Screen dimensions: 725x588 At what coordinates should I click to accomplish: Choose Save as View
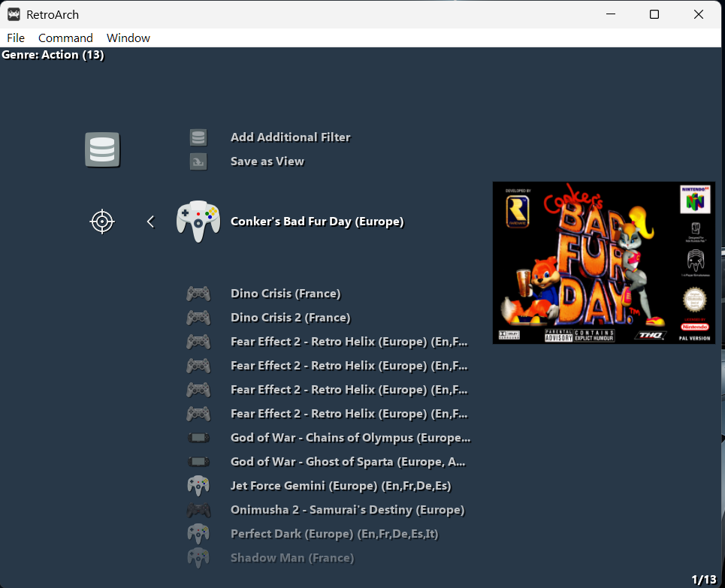tap(267, 161)
